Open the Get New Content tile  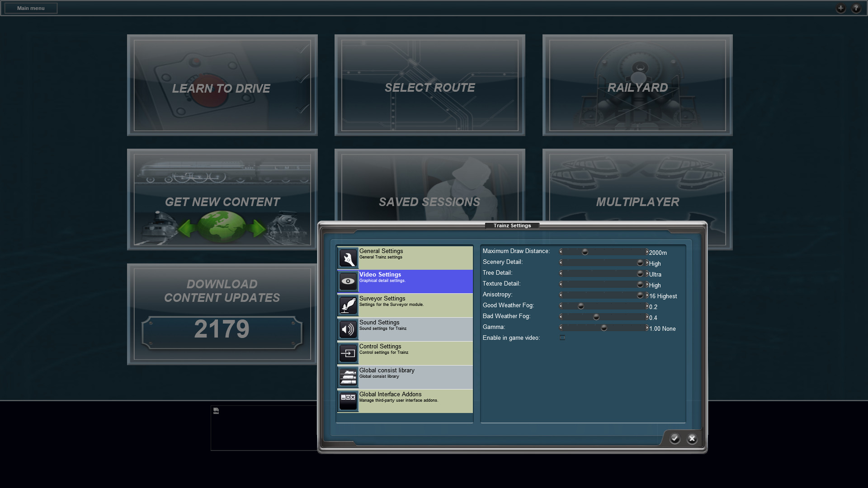coord(222,200)
